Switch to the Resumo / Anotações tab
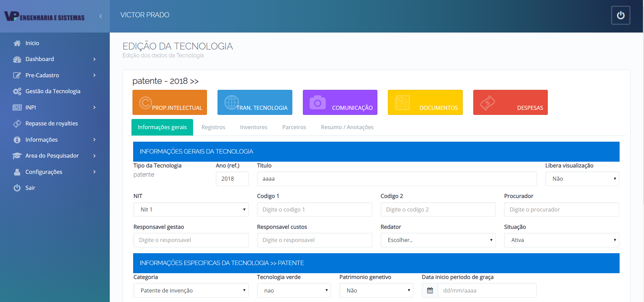The image size is (644, 302). click(x=347, y=127)
